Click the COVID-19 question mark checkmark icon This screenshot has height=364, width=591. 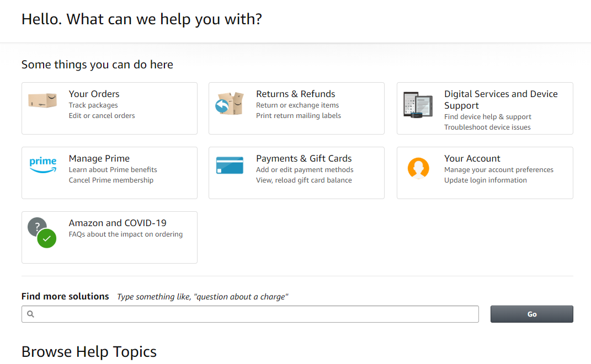[42, 233]
